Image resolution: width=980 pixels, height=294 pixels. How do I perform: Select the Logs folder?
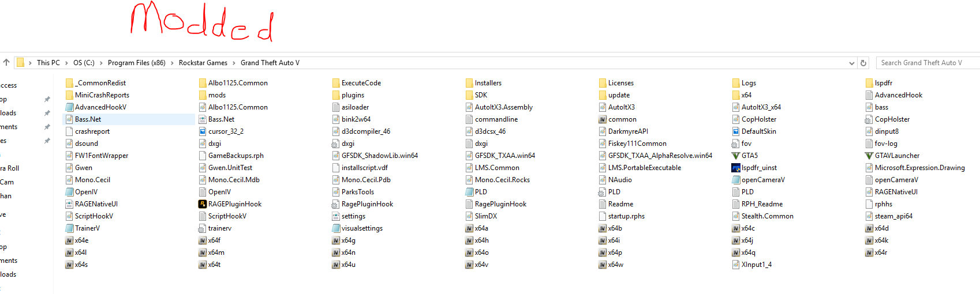(744, 83)
